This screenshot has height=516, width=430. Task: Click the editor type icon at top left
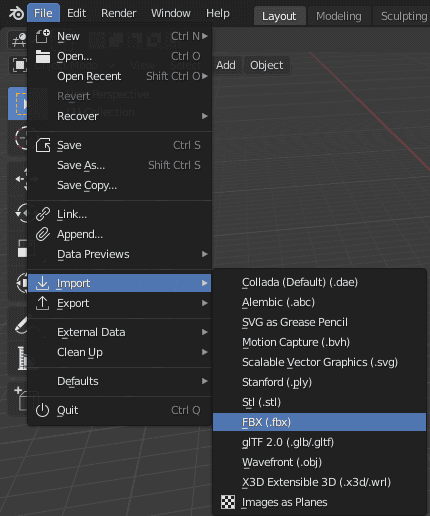(18, 40)
